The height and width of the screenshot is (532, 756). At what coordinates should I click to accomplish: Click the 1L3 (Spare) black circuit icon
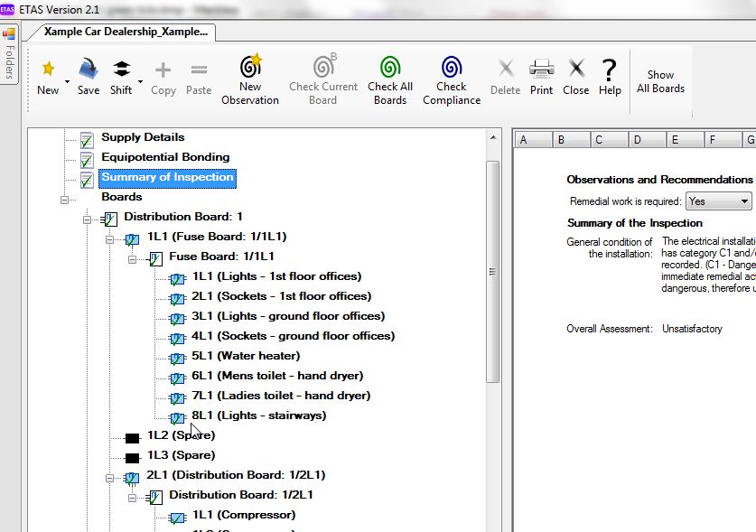coord(132,458)
